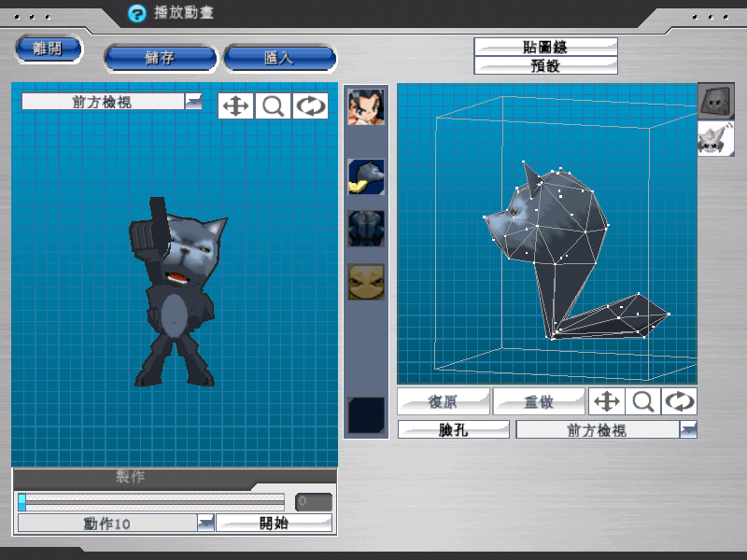The height and width of the screenshot is (560, 747).
Task: Switch to the 製作 tab
Action: [x=128, y=478]
